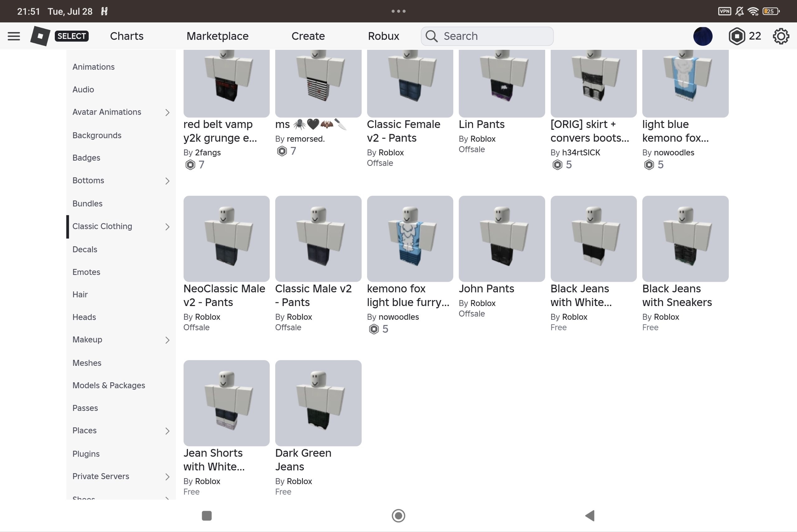The height and width of the screenshot is (532, 797).
Task: Tap the three dots at top center
Action: (x=398, y=11)
